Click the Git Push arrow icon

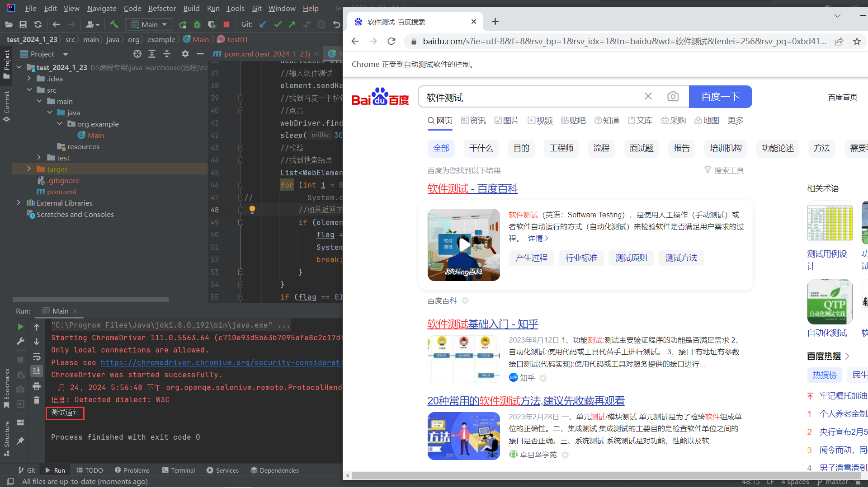tap(292, 24)
